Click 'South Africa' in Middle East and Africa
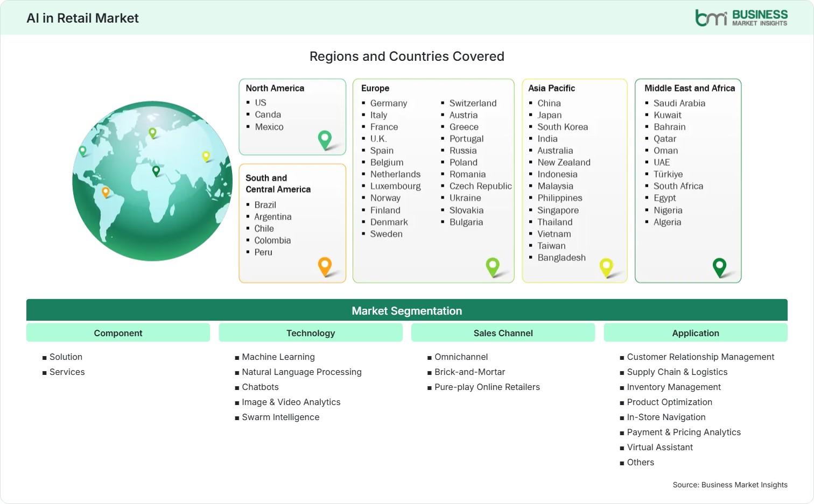Screen dimensions: 814x504 point(678,186)
